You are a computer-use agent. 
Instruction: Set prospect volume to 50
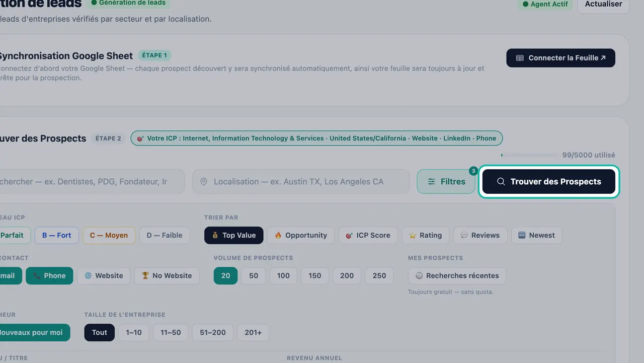click(254, 275)
